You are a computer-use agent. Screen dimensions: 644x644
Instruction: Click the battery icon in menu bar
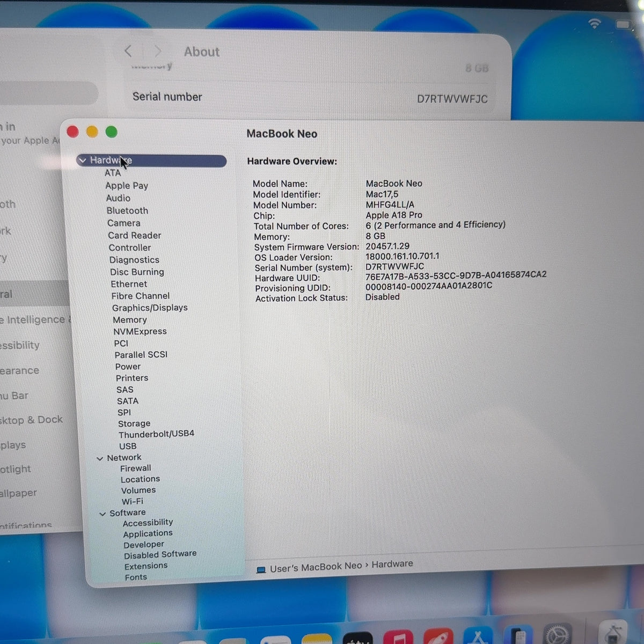click(x=624, y=24)
